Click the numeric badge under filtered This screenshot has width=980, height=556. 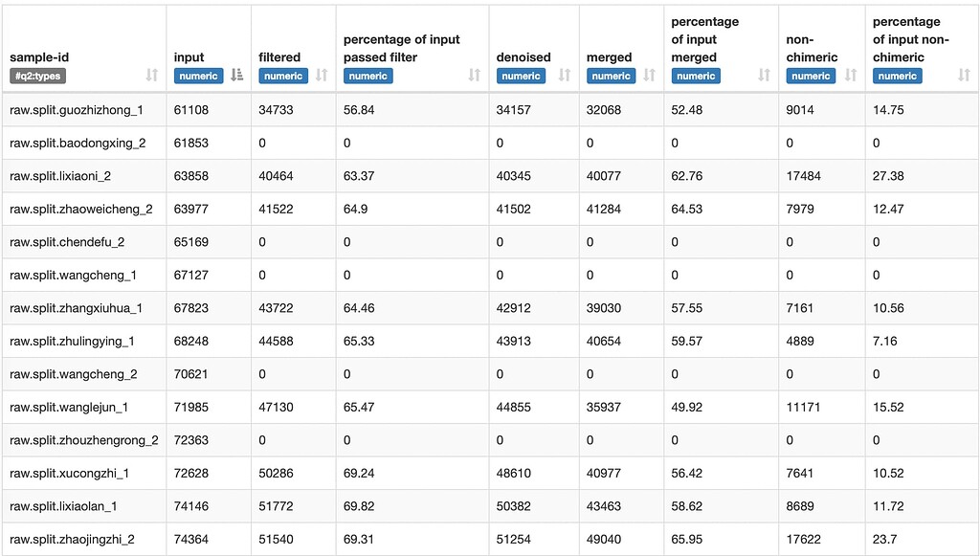click(283, 76)
